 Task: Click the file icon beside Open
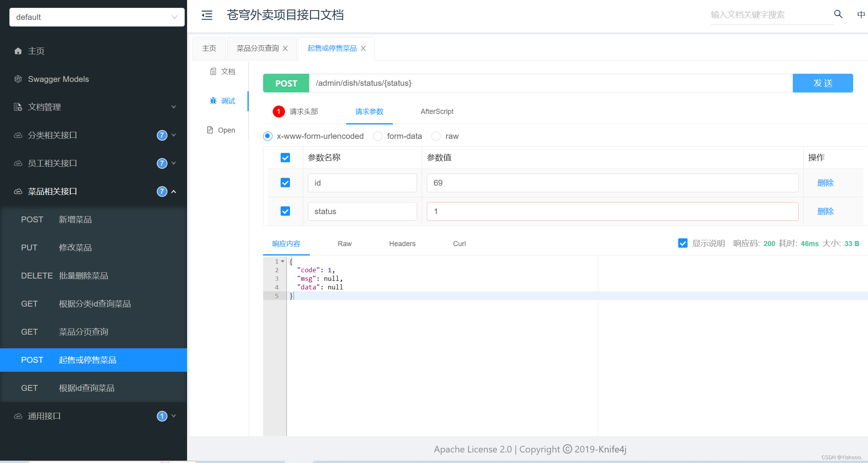click(210, 130)
